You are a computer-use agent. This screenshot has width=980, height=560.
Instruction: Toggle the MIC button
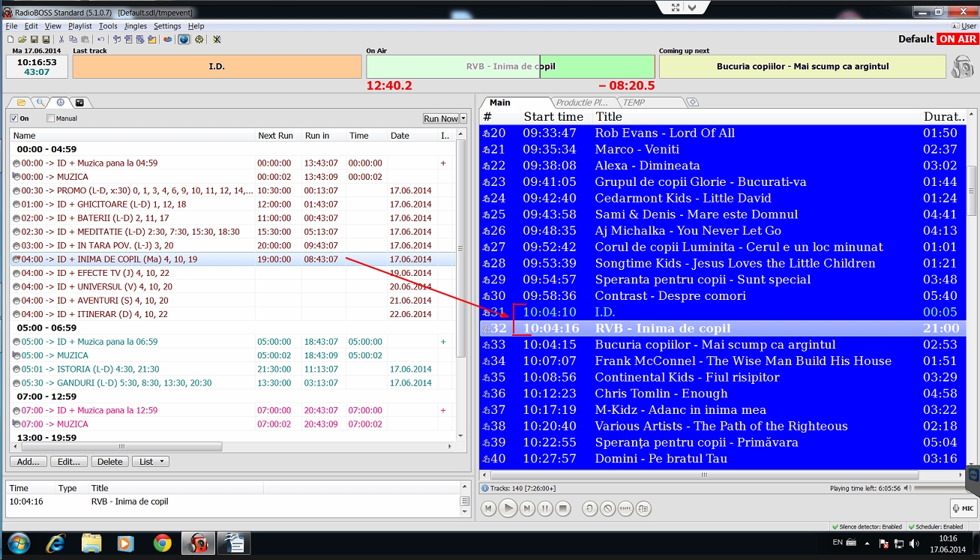click(x=963, y=508)
